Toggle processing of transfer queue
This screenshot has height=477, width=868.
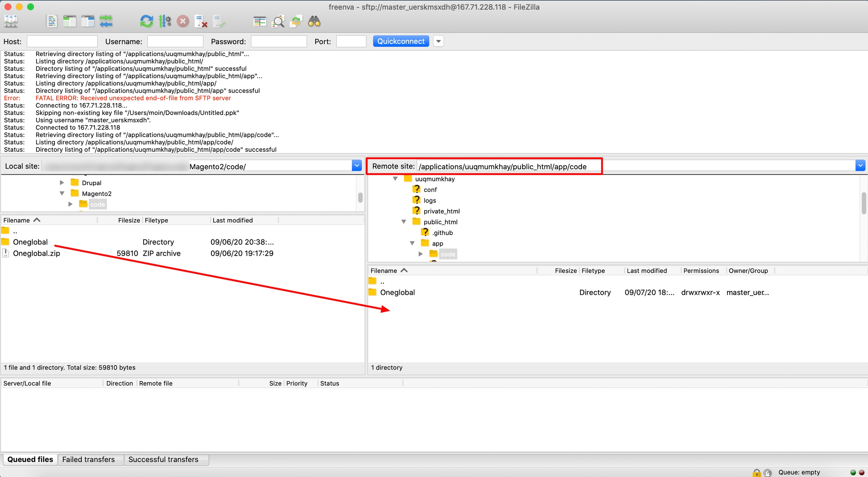tap(165, 21)
